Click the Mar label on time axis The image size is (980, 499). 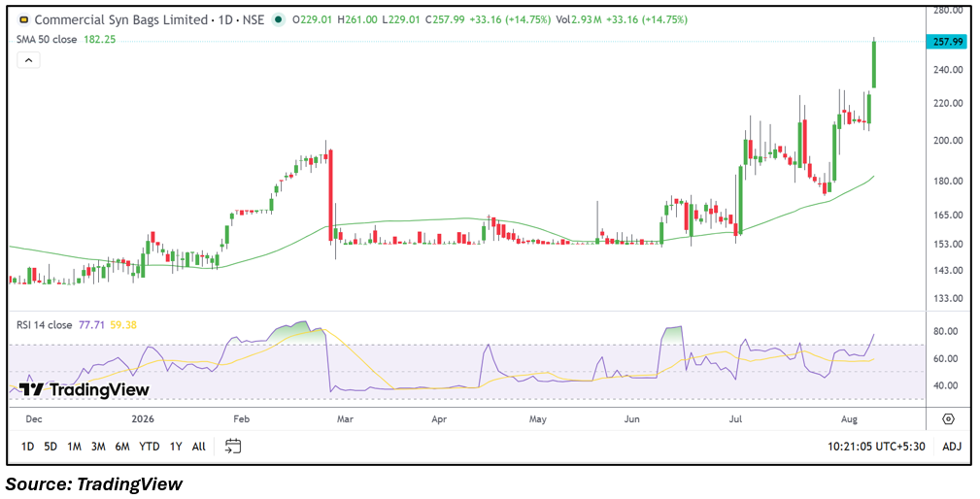345,419
